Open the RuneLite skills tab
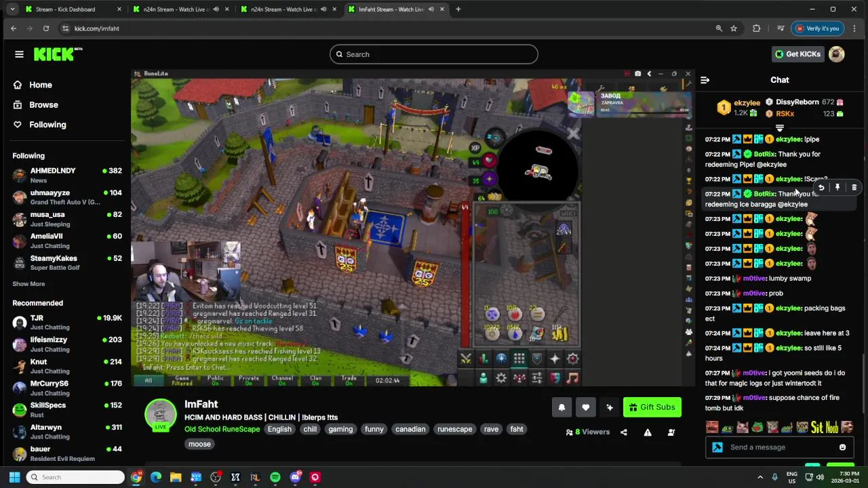868x488 pixels. (x=484, y=359)
